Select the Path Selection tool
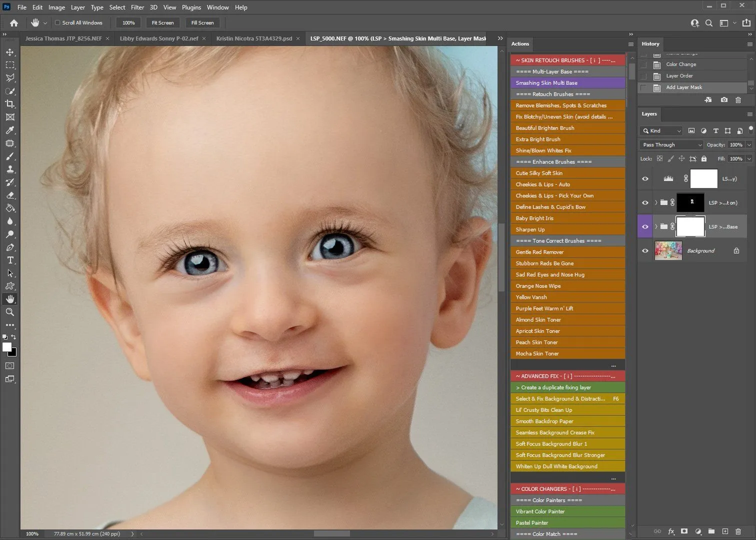 pos(10,273)
